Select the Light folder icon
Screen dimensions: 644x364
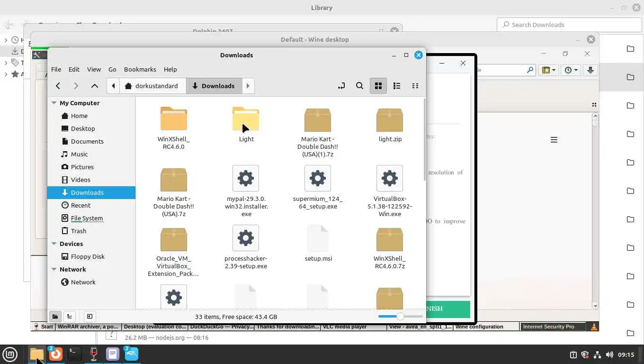pos(246,119)
